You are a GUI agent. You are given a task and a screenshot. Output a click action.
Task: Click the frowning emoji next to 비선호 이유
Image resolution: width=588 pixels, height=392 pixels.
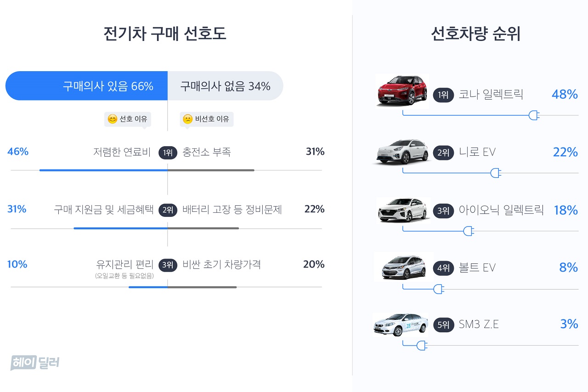(187, 119)
